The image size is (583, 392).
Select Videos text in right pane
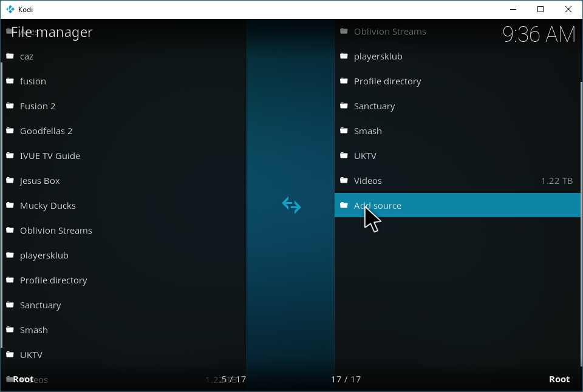pos(368,181)
